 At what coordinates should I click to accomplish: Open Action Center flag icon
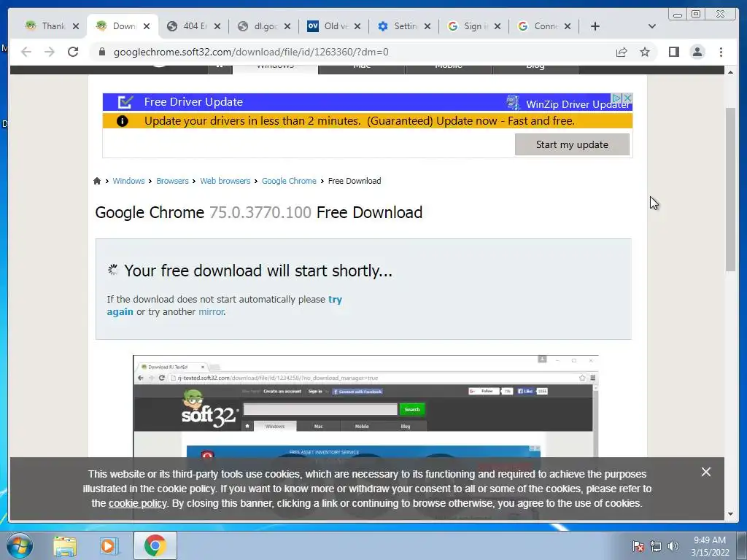638,546
